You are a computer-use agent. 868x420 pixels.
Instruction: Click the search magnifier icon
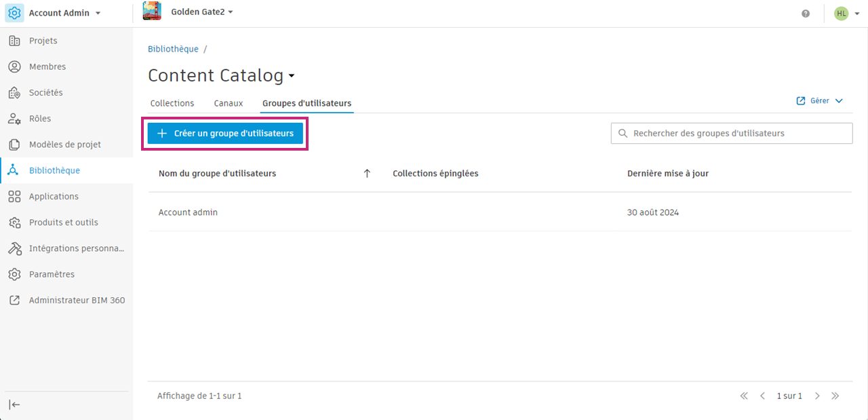(623, 134)
